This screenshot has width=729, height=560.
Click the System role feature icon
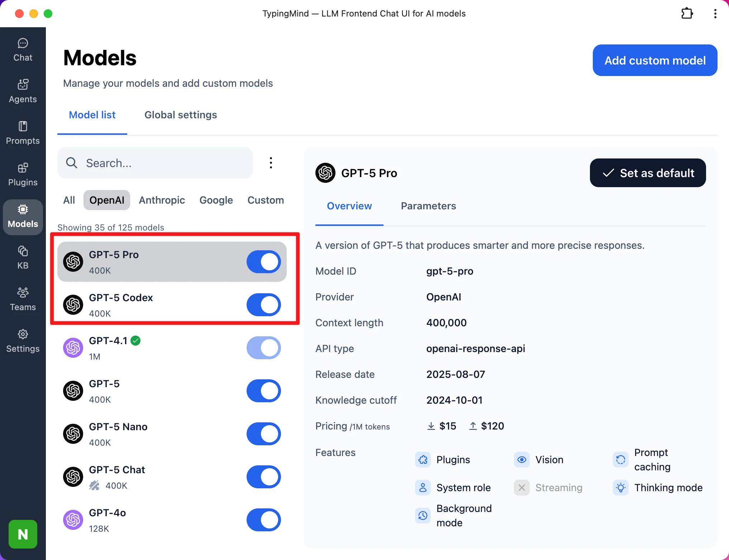point(423,488)
